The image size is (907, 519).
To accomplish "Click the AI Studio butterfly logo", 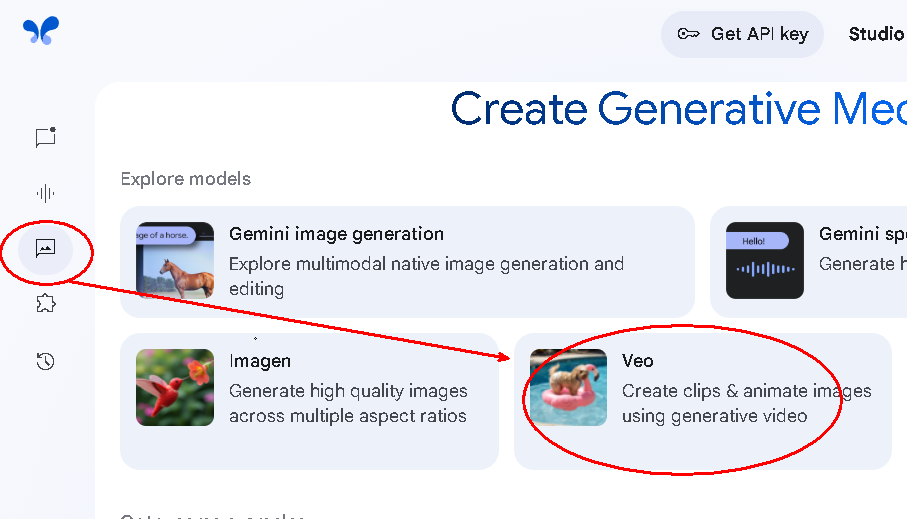I will tap(41, 31).
